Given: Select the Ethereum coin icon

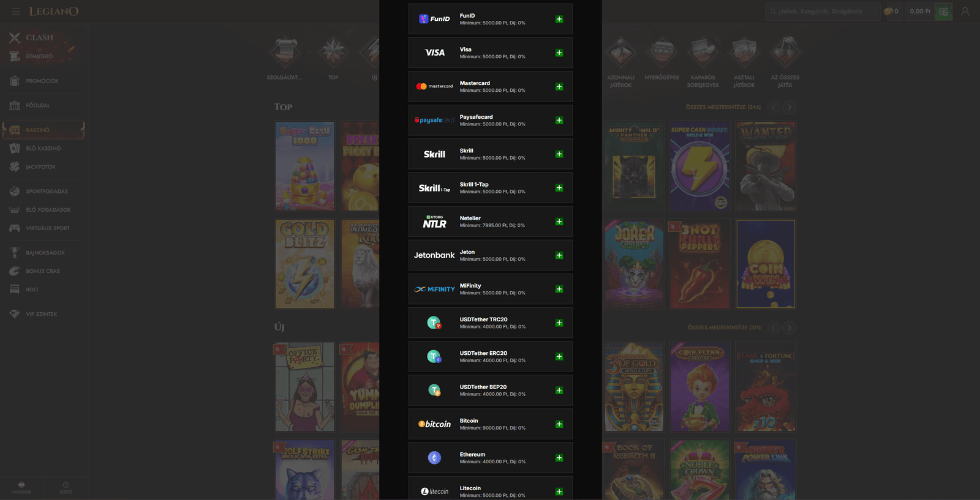Looking at the screenshot, I should click(x=434, y=458).
